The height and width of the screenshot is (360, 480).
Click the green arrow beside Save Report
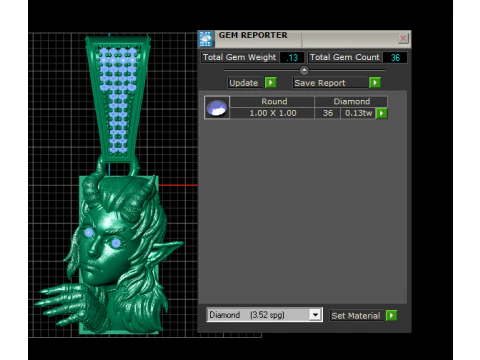[x=375, y=83]
